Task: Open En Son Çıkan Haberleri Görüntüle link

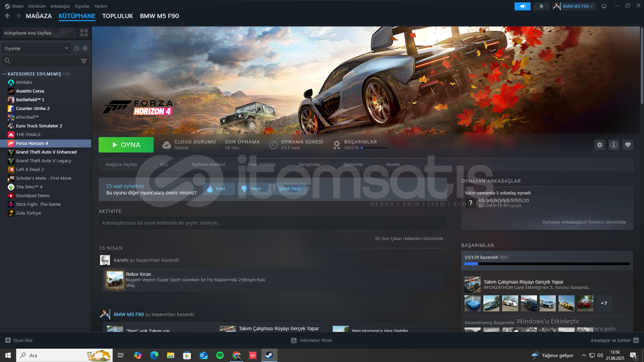Action: (x=409, y=238)
